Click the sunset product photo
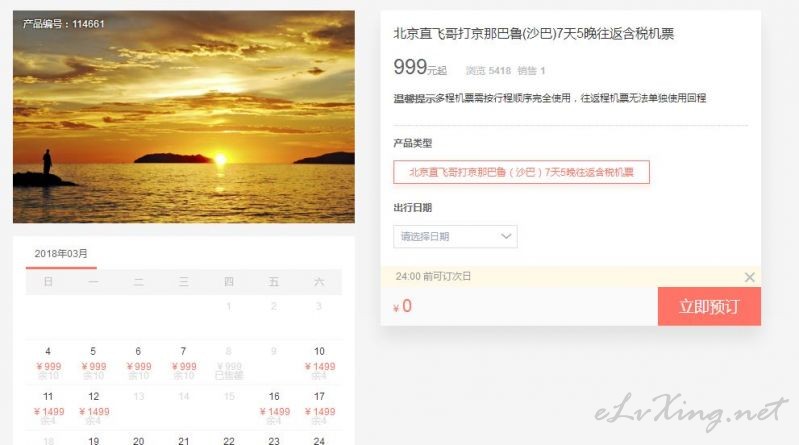This screenshot has height=445, width=799. [x=184, y=117]
